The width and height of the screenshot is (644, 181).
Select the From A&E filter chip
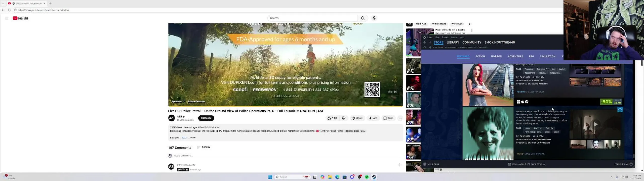(x=421, y=24)
